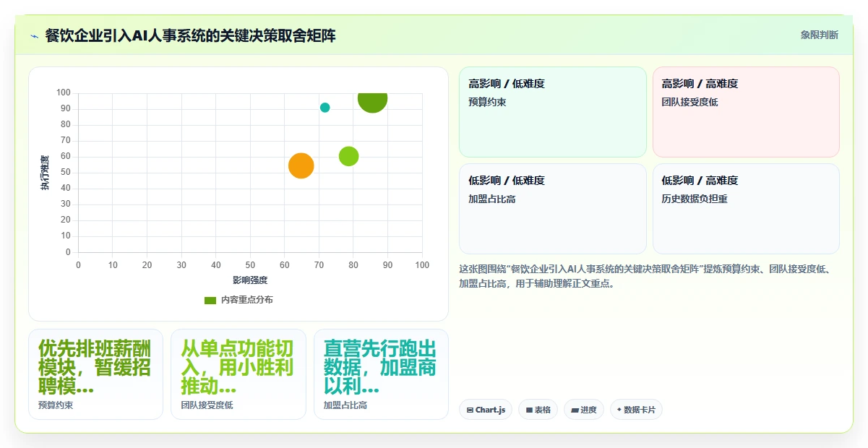
Task: Open the 高影响 / 高难度 quadrant card
Action: pyautogui.click(x=746, y=112)
